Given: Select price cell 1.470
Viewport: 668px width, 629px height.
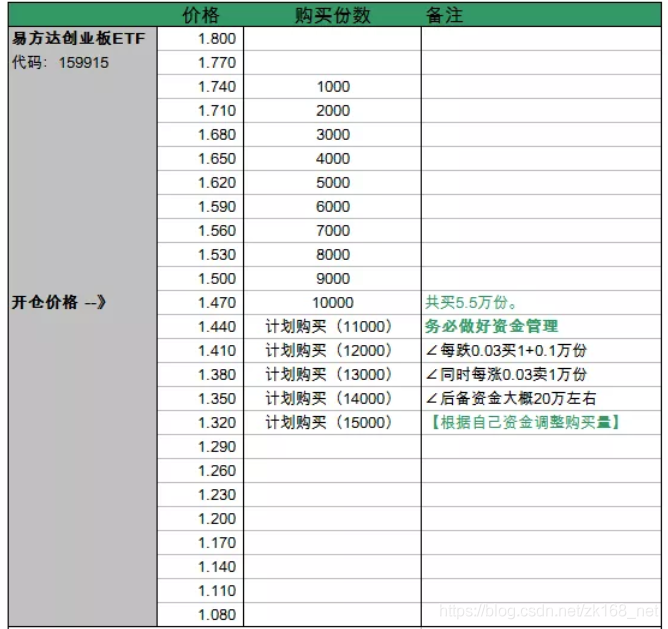Looking at the screenshot, I should [200, 303].
